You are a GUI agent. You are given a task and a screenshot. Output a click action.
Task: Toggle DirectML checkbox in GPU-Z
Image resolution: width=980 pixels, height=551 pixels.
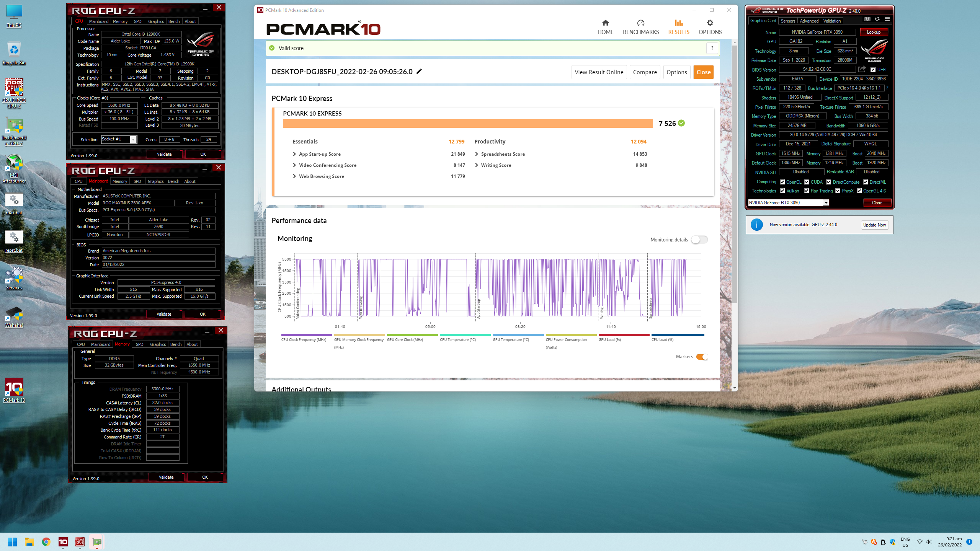pyautogui.click(x=865, y=182)
